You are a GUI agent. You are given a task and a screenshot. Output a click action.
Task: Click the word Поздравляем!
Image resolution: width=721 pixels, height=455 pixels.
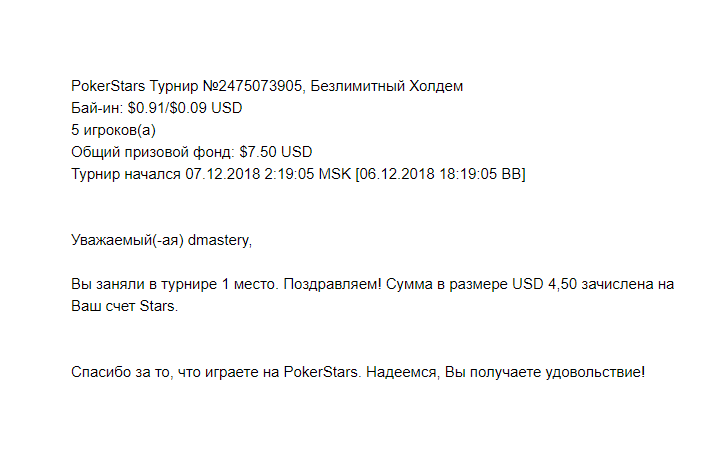[x=332, y=284]
